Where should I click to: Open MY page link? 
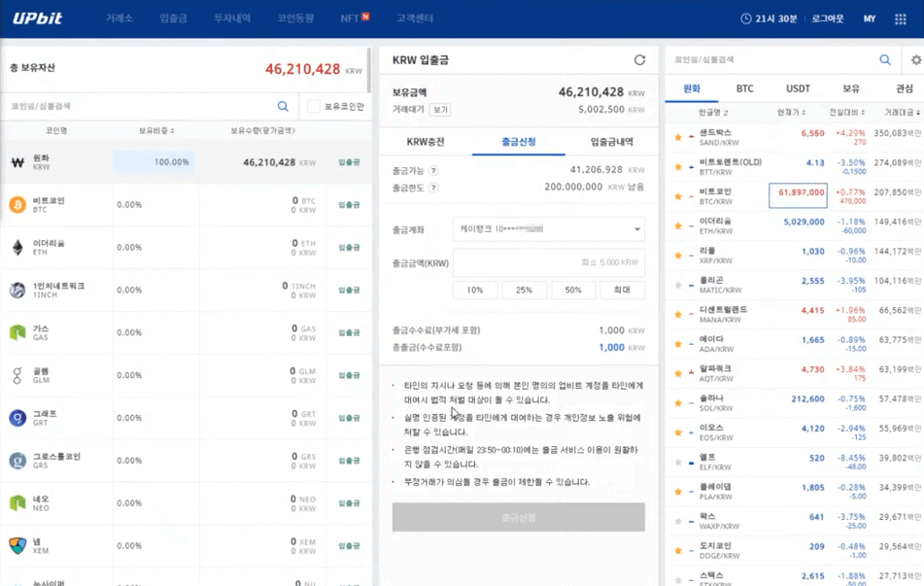pos(870,18)
